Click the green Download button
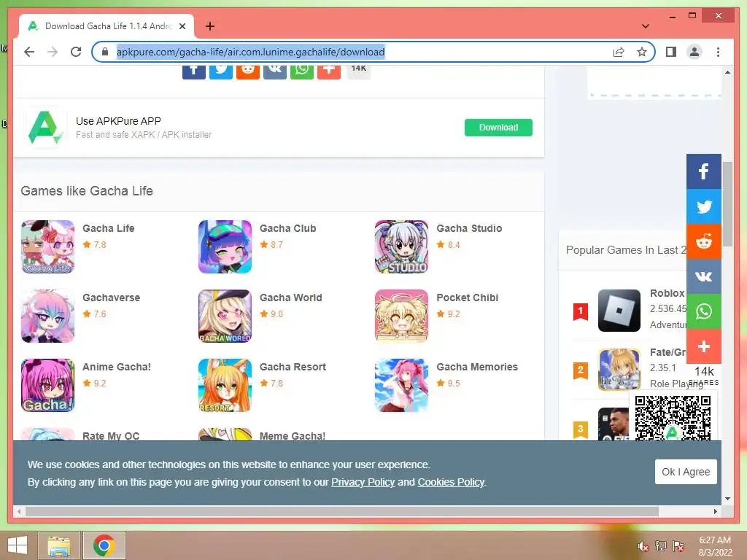Viewport: 747px width, 560px height. (x=498, y=128)
